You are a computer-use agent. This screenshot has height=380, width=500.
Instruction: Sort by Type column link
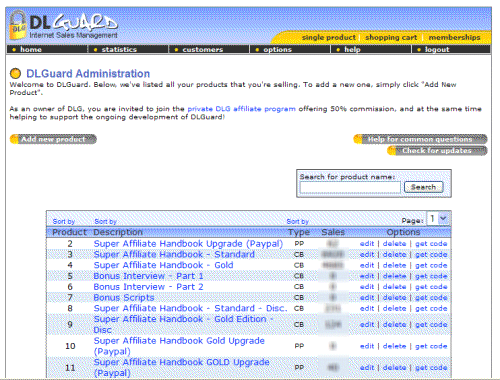(x=297, y=222)
